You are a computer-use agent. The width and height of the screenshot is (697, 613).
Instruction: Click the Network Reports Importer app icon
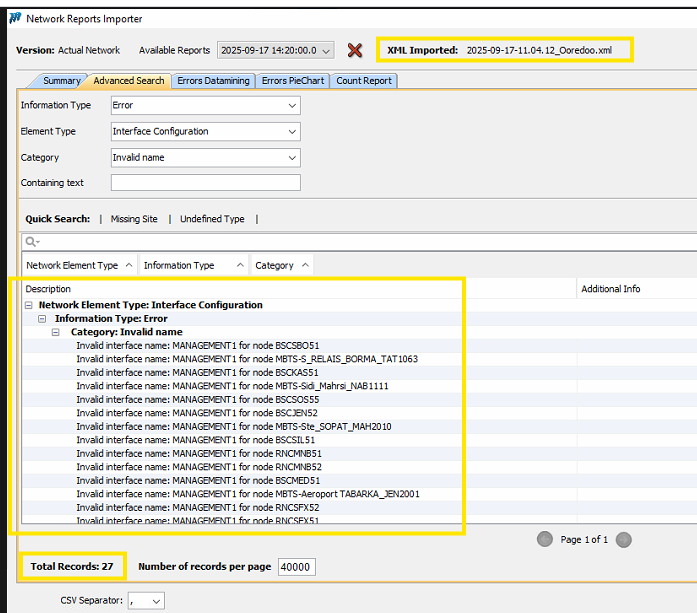14,18
